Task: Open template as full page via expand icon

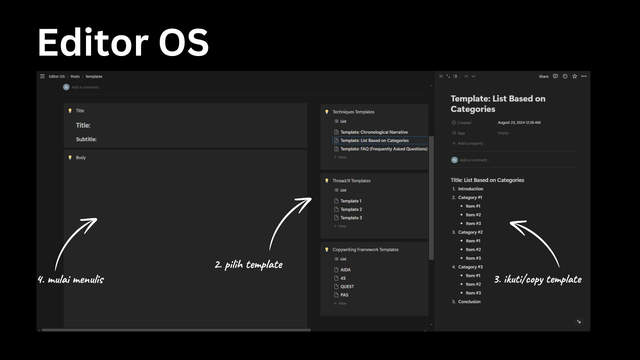Action: [448, 76]
